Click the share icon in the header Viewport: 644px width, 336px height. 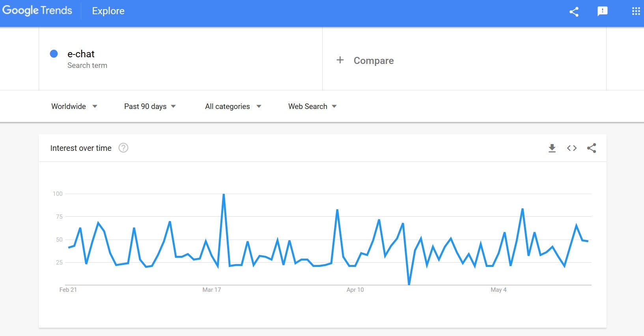(x=574, y=11)
